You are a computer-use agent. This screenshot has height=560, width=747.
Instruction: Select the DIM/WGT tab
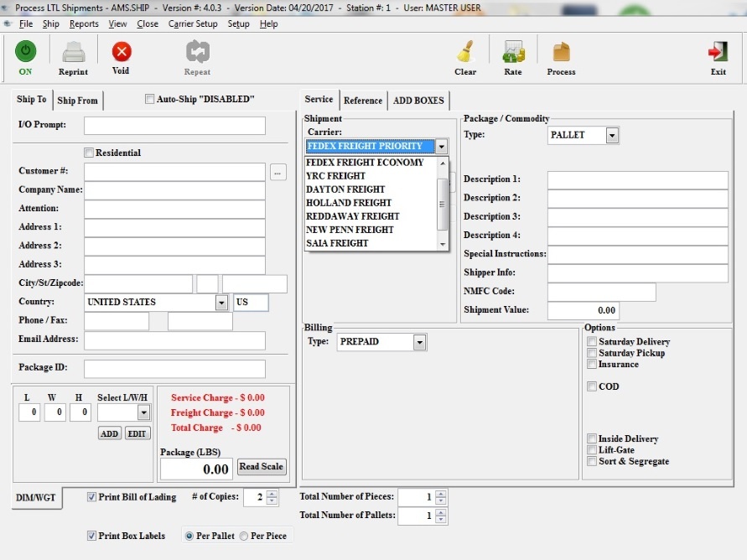pyautogui.click(x=36, y=498)
